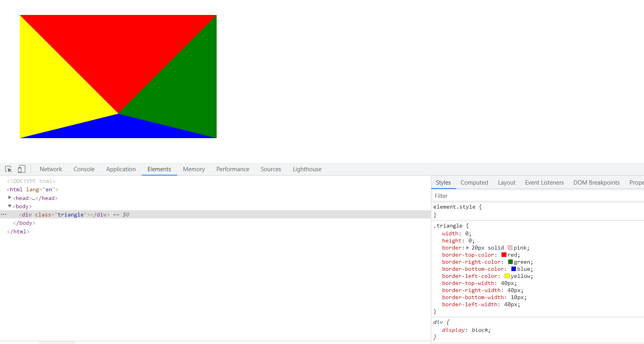Screen dimensions: 644x344
Task: Open the Network panel tab
Action: [x=51, y=169]
